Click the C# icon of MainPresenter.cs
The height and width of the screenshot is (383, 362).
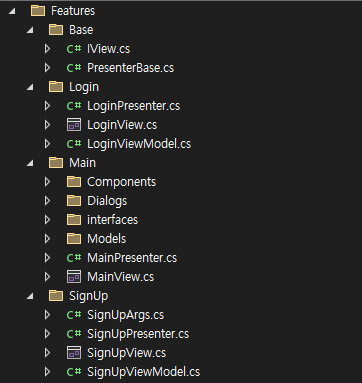pos(74,258)
